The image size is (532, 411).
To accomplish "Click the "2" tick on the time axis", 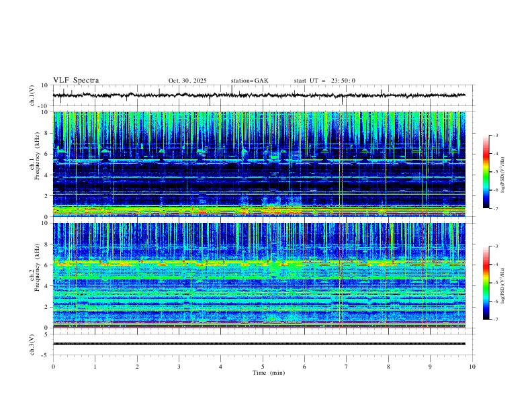I will pyautogui.click(x=137, y=367).
